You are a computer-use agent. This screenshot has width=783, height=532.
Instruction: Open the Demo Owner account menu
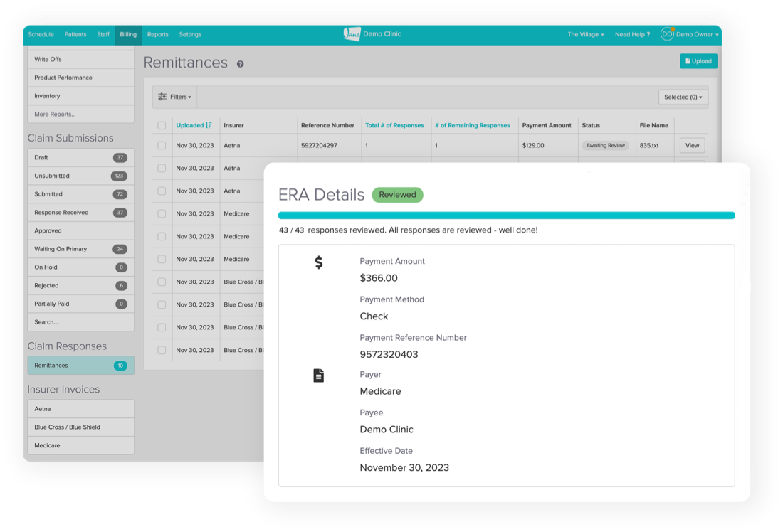[697, 34]
